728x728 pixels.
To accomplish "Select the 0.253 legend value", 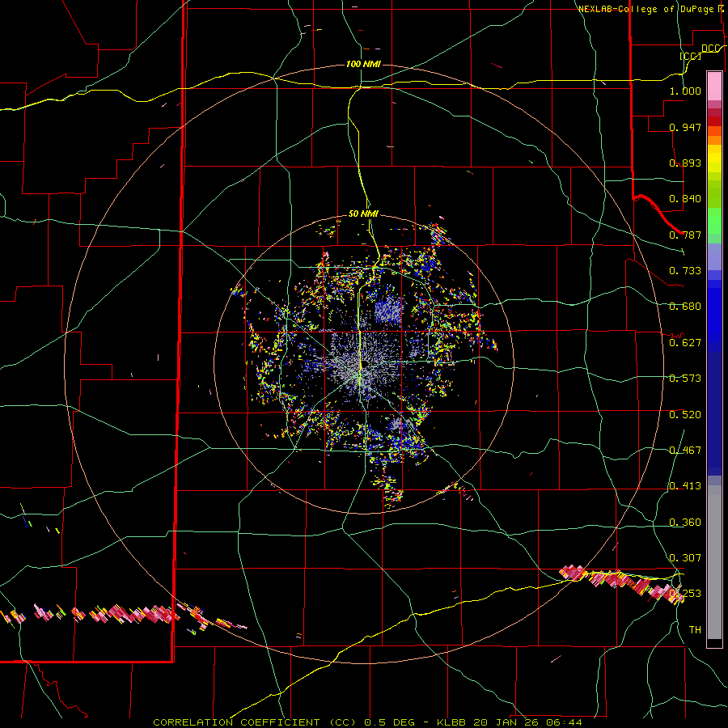I will pyautogui.click(x=685, y=594).
